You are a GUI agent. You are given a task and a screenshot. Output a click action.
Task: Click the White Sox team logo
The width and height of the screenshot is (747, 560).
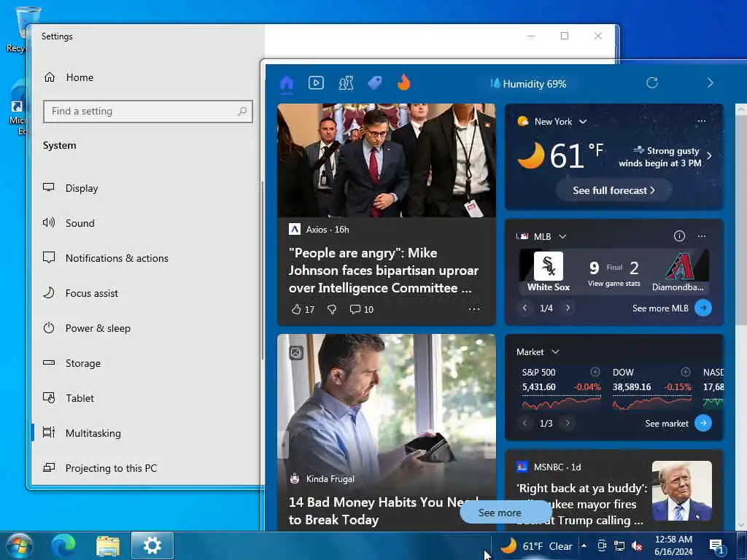tap(549, 265)
